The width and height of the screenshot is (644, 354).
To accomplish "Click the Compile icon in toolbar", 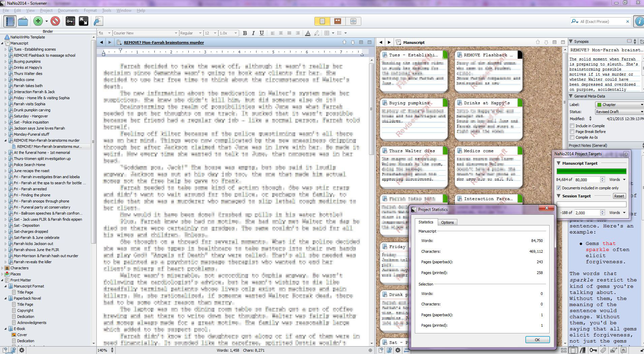I will tap(98, 21).
